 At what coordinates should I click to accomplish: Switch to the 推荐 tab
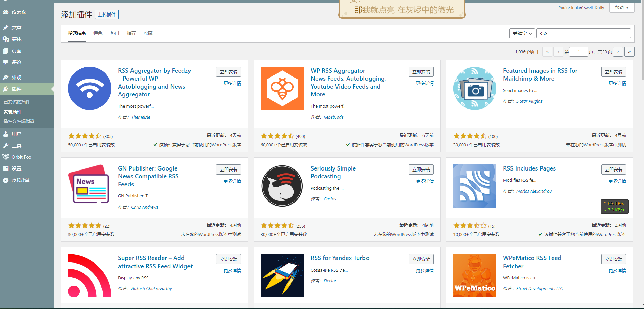(x=131, y=33)
